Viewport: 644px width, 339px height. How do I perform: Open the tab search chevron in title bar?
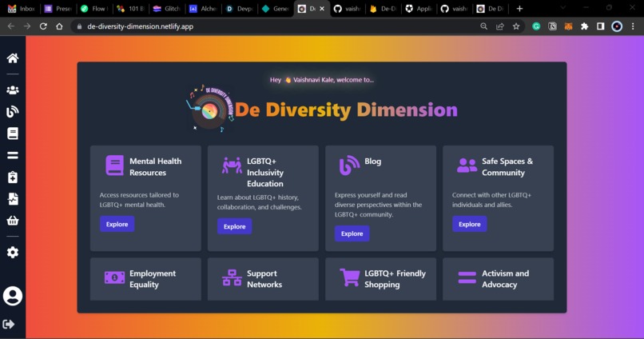click(x=563, y=8)
